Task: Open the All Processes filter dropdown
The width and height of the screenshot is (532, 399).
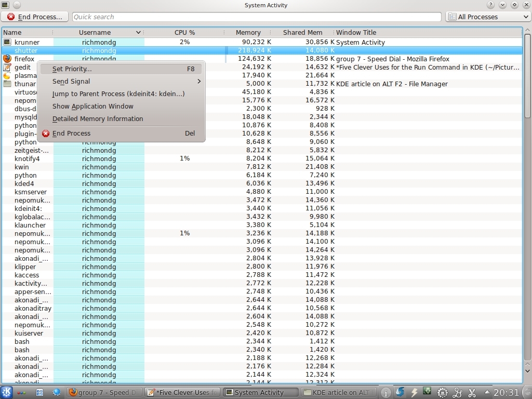Action: coord(488,17)
